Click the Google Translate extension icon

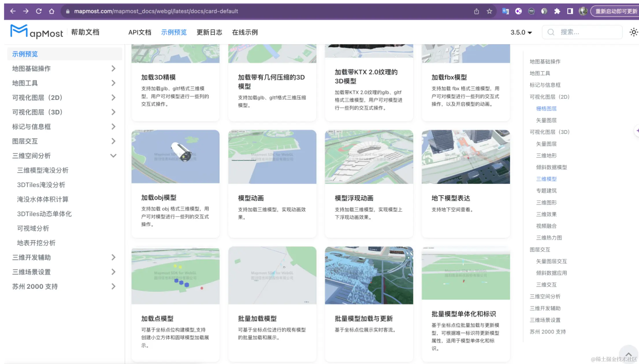pyautogui.click(x=505, y=11)
